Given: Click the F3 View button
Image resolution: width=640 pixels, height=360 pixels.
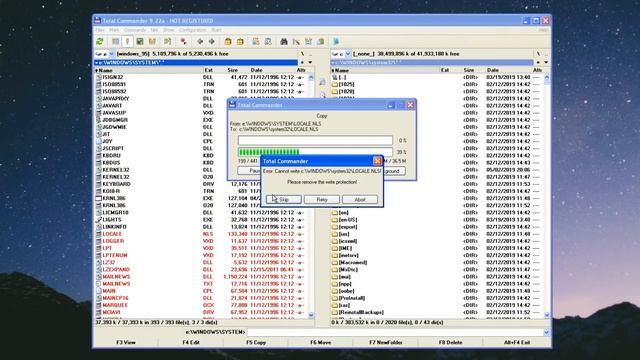Looking at the screenshot, I should 126,342.
